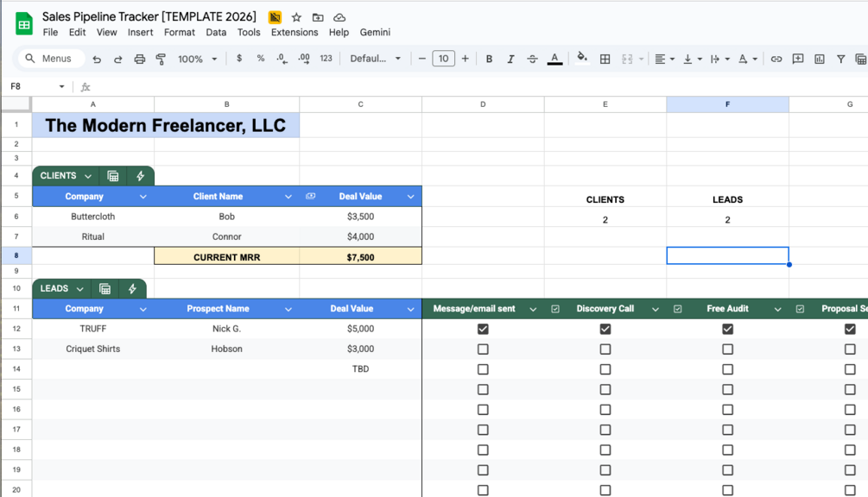Open the Format menu
The width and height of the screenshot is (868, 497).
[180, 32]
